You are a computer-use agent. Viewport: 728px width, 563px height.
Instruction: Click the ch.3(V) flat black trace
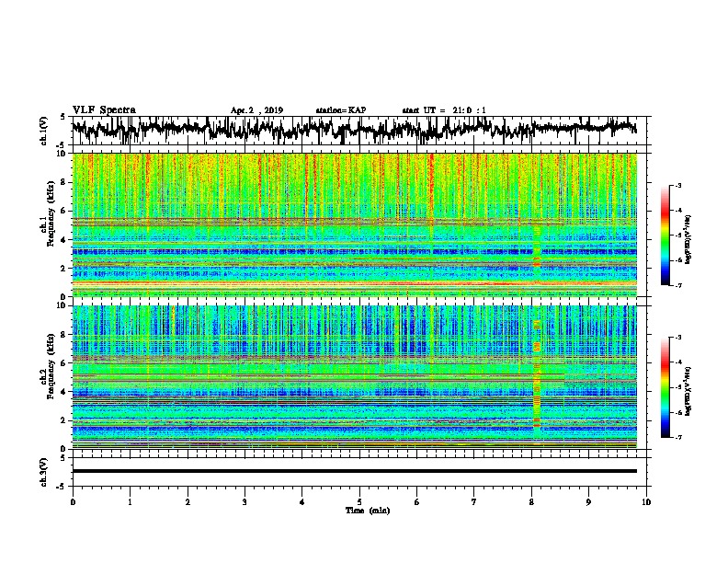pos(355,471)
